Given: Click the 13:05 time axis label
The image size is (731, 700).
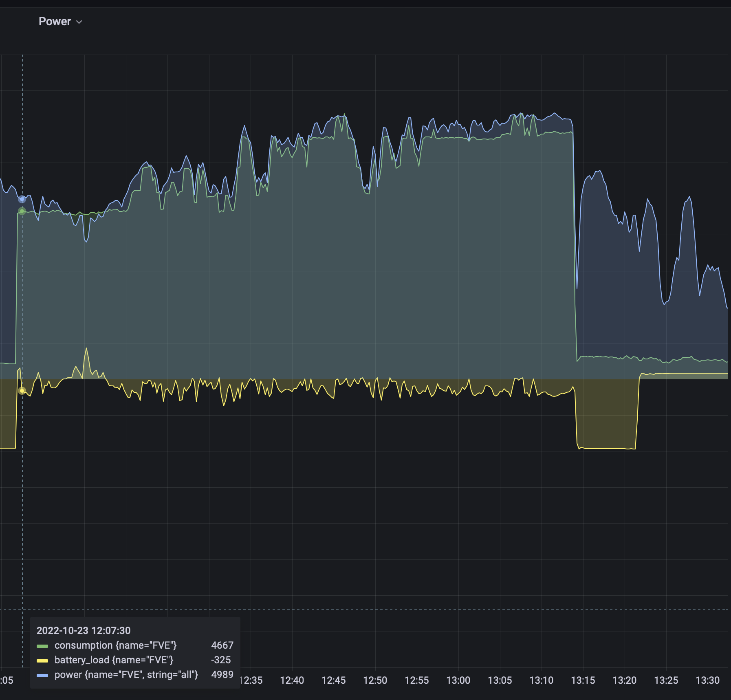Looking at the screenshot, I should (500, 680).
